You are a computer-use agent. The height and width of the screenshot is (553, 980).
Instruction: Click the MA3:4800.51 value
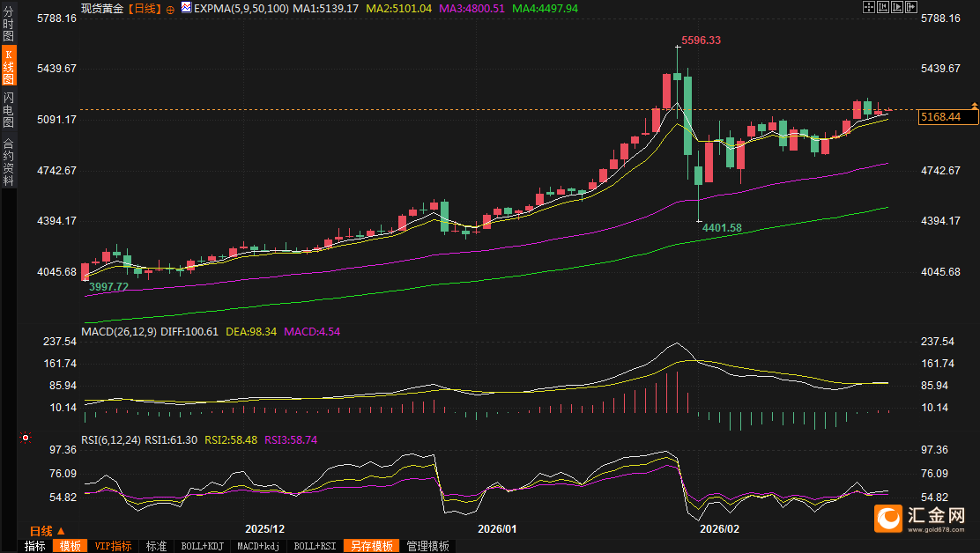471,9
